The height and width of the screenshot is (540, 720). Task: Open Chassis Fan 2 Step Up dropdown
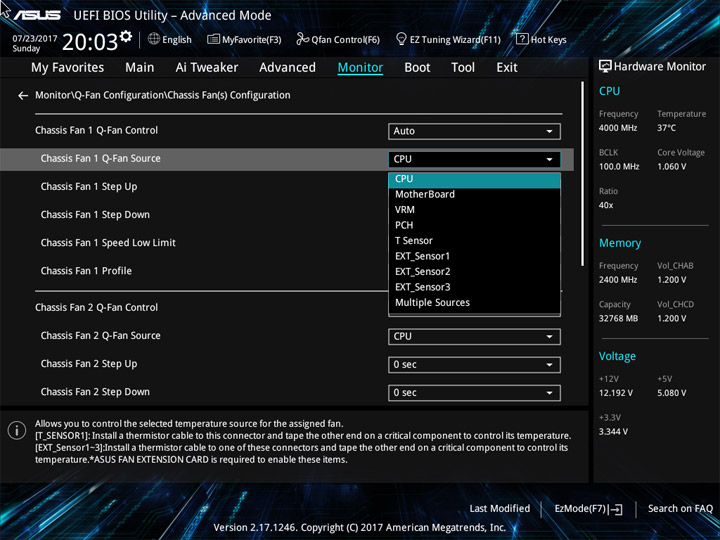[474, 365]
